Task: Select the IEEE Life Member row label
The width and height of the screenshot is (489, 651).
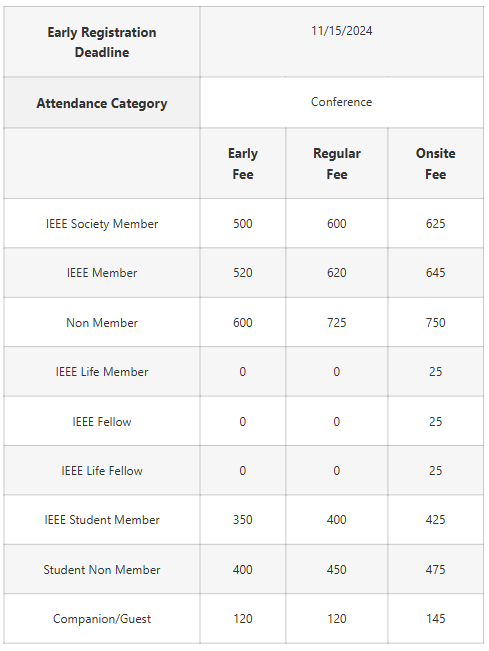Action: tap(102, 372)
